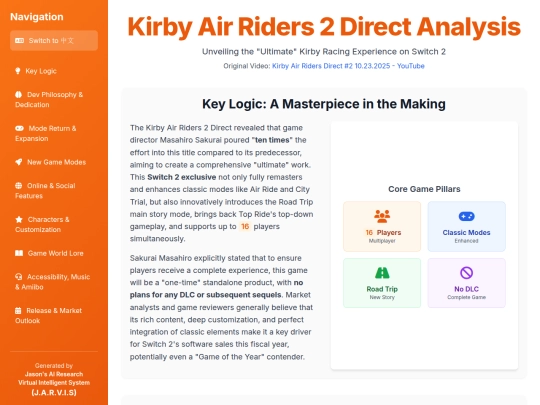Click the bold Switch 2 exclusive text

click(x=181, y=177)
